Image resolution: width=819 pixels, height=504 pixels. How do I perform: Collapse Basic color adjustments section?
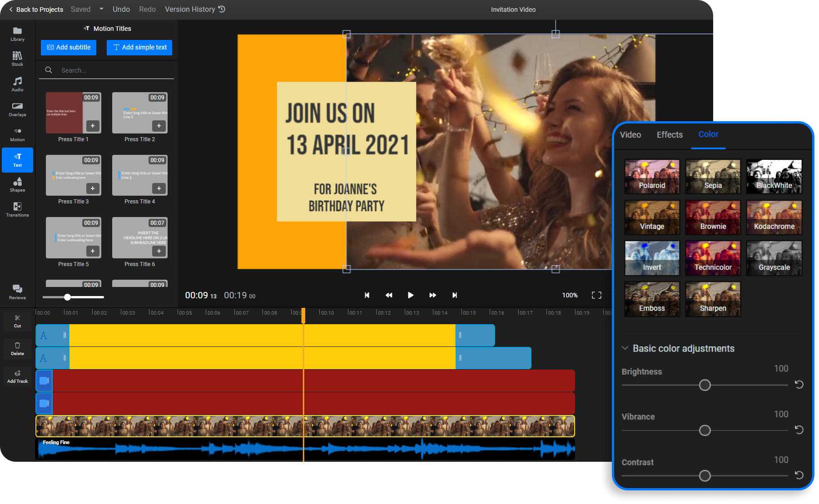(625, 348)
